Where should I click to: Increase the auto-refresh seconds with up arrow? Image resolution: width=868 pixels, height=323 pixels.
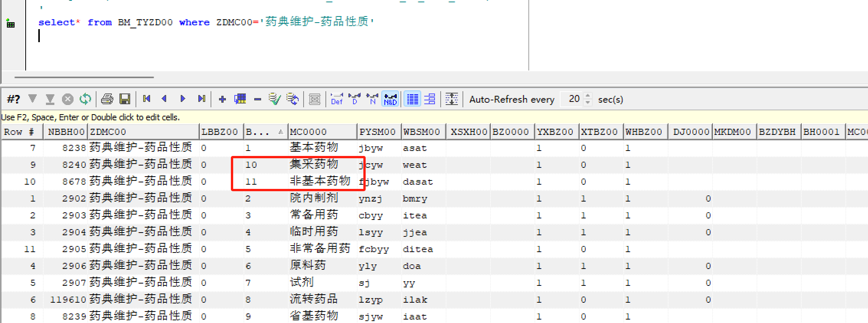[x=588, y=96]
